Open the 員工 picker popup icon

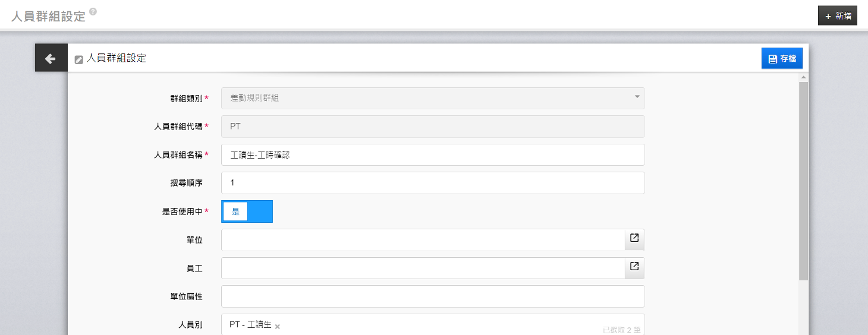point(634,267)
